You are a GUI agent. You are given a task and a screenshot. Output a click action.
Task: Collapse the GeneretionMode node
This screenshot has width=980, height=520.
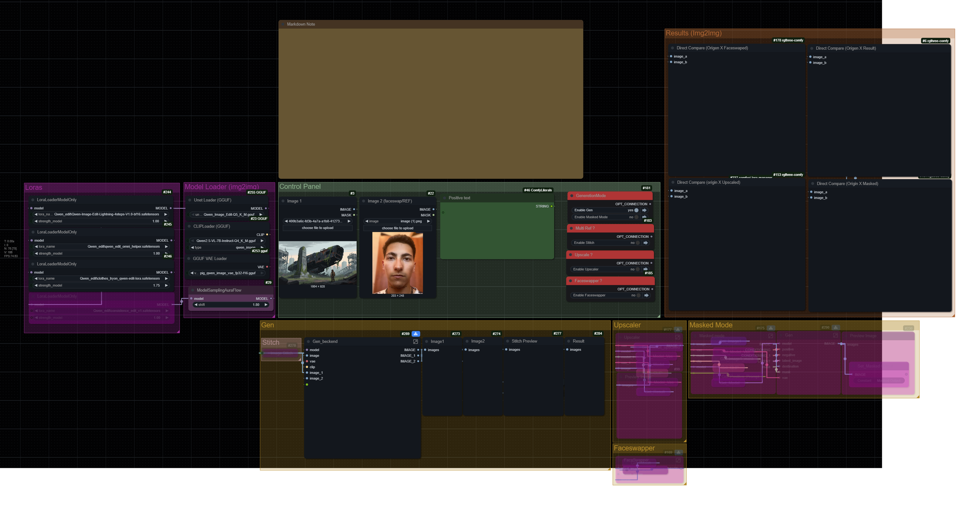click(572, 196)
